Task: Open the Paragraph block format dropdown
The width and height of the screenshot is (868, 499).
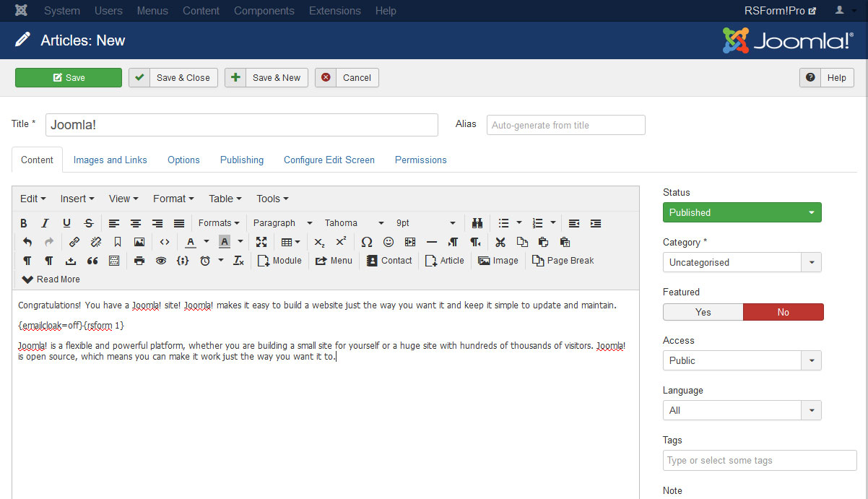Action: pyautogui.click(x=282, y=223)
